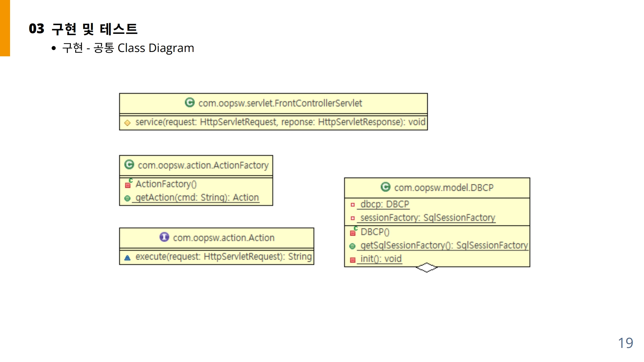The image size is (644, 362).
Task: Click the bullet text '구현 - 공통 Class Diagram'
Action: tap(128, 48)
